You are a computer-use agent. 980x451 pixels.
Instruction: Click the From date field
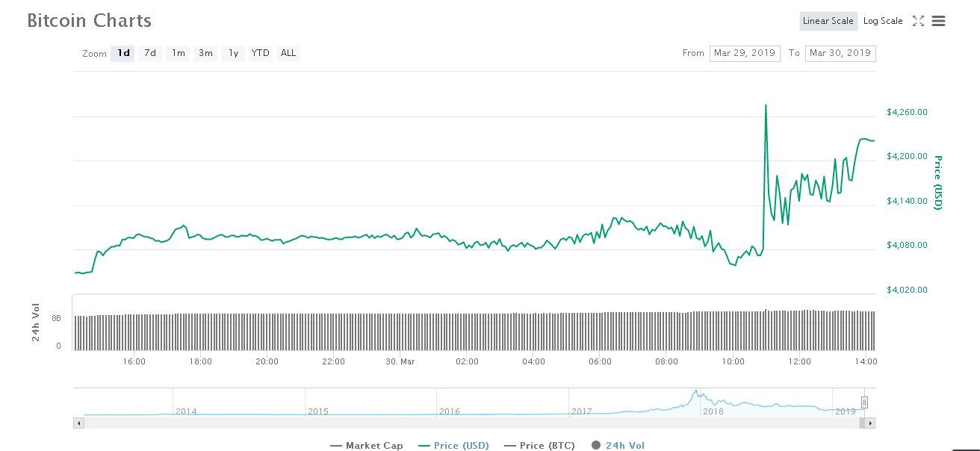(744, 53)
